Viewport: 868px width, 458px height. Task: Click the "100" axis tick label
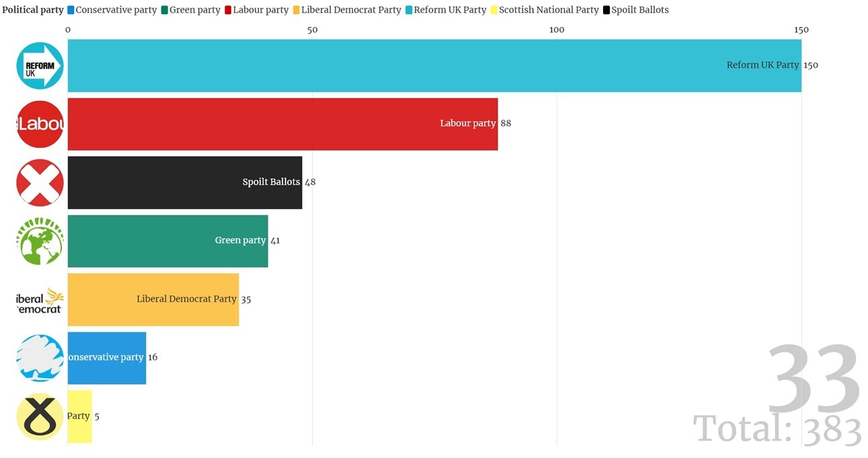(557, 30)
